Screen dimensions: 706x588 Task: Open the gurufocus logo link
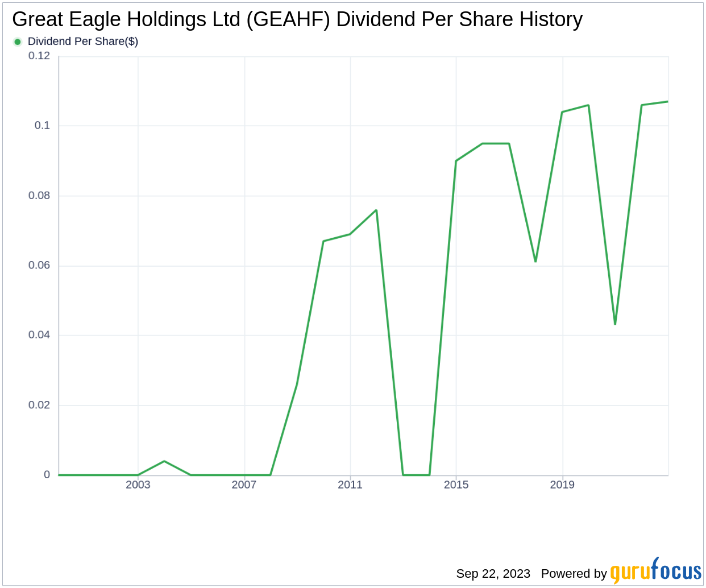click(x=656, y=571)
